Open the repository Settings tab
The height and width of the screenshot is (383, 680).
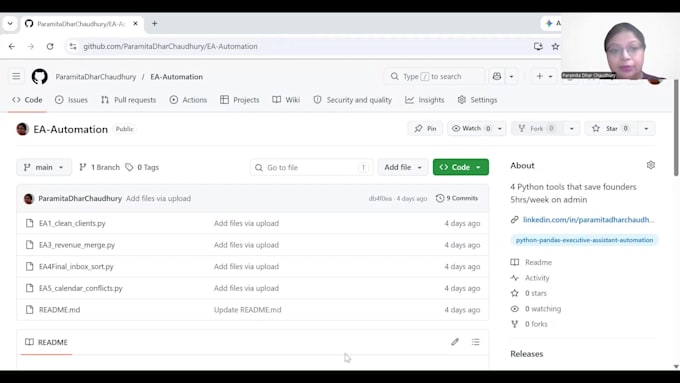477,100
